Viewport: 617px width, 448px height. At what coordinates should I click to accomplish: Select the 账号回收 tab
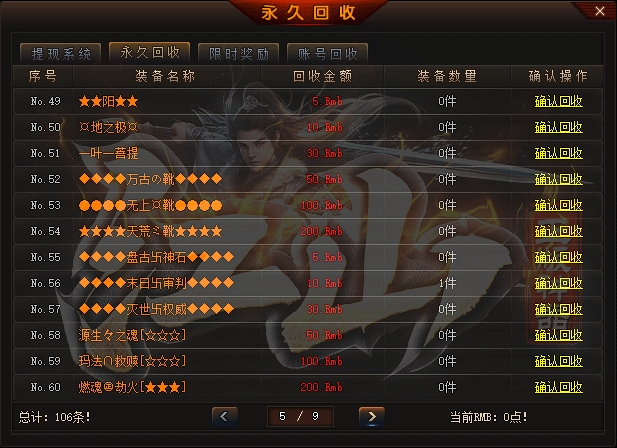coord(327,53)
